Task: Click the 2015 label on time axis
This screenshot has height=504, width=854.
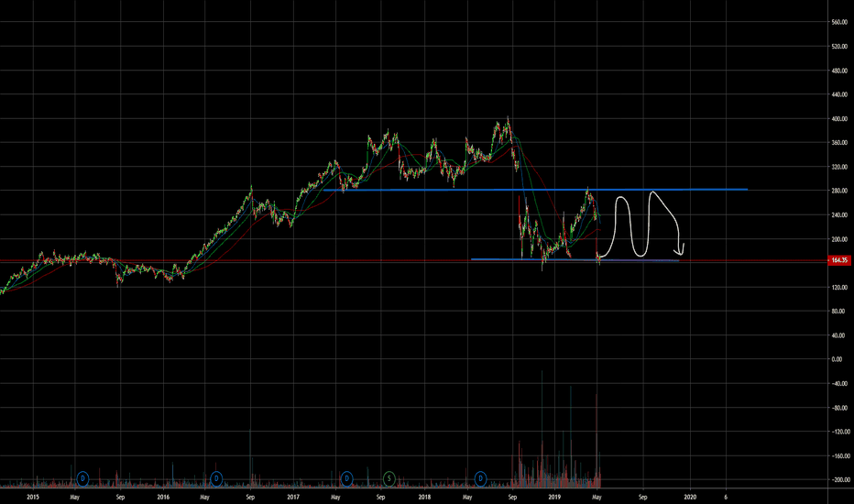Action: (x=33, y=497)
